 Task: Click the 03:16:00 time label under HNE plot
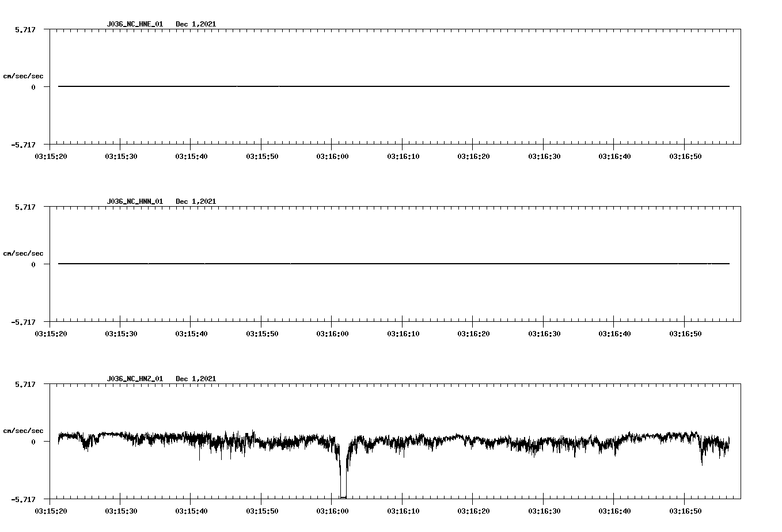[x=332, y=157]
